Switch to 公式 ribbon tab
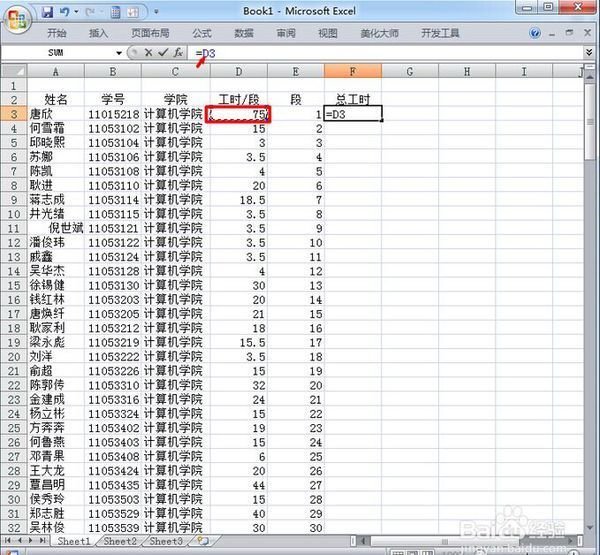600x555 pixels. 202,33
